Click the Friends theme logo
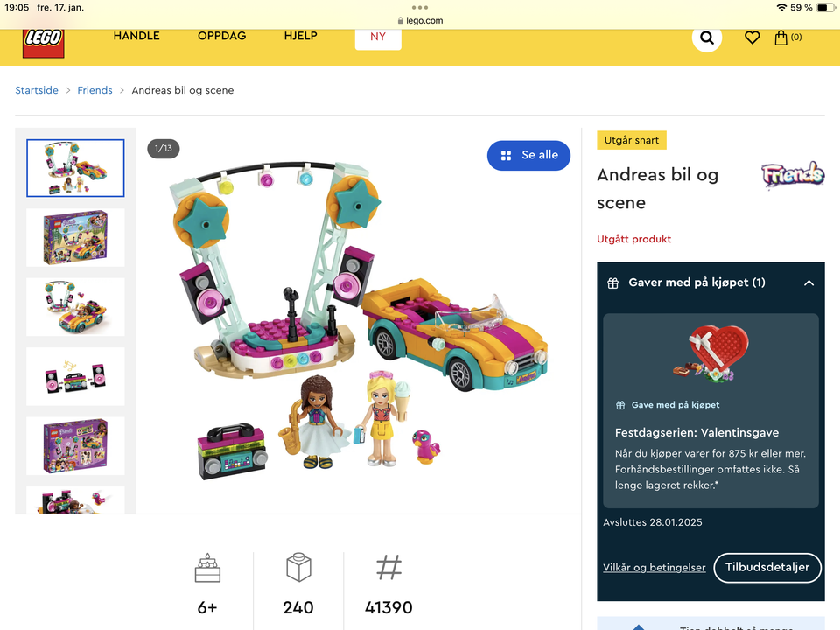Image resolution: width=840 pixels, height=630 pixels. 793,175
